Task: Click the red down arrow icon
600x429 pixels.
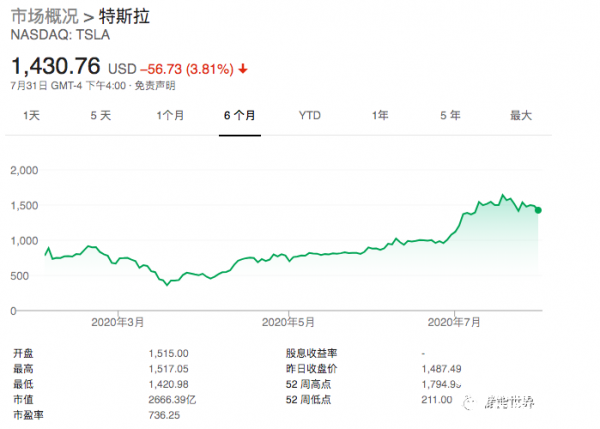Action: [243, 69]
